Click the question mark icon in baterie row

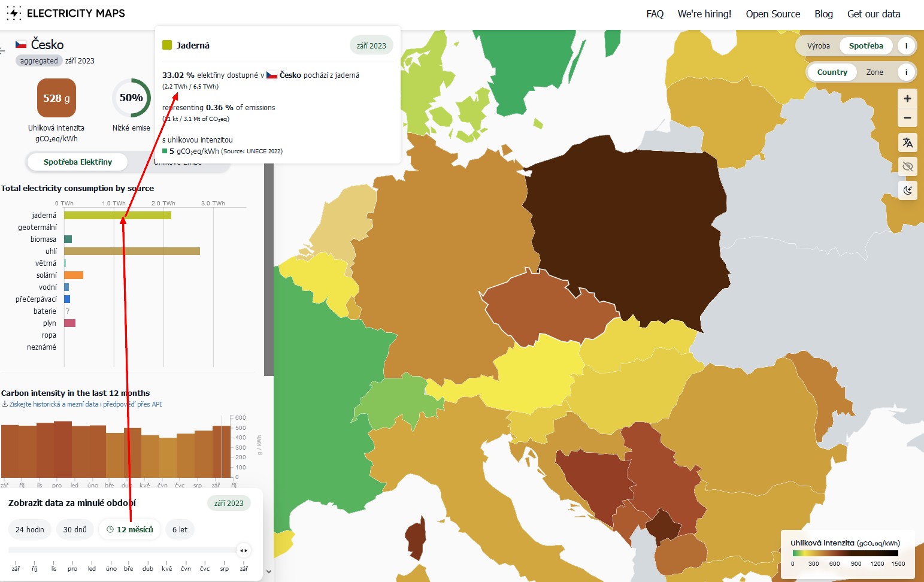pyautogui.click(x=68, y=311)
